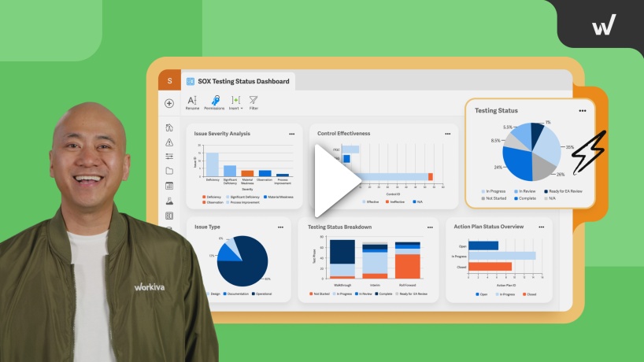Toggle In Progress legend in Testing Status card
Image resolution: width=644 pixels, height=362 pixels.
494,191
